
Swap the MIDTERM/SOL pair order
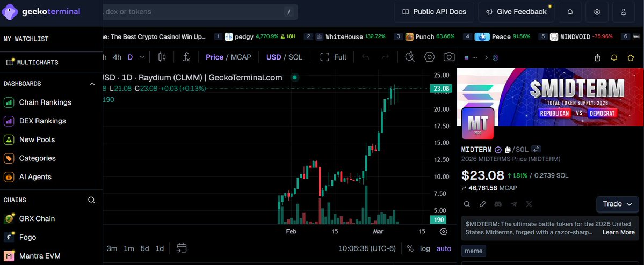[536, 149]
